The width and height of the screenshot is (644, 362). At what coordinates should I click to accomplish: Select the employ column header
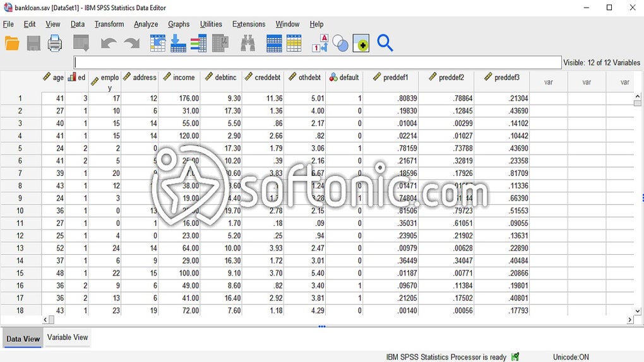coord(105,82)
